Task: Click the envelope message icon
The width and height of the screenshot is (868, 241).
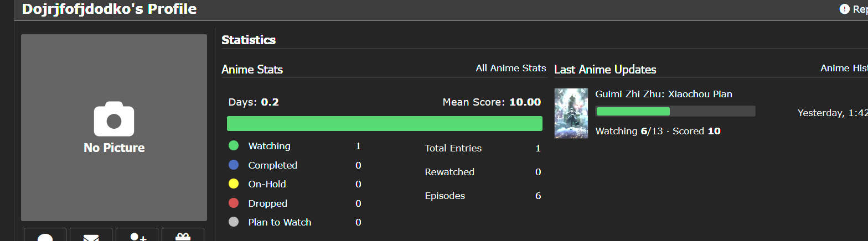Action: [x=91, y=235]
